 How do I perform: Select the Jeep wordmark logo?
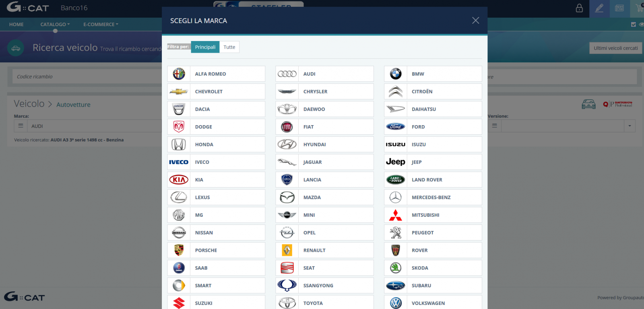(396, 162)
